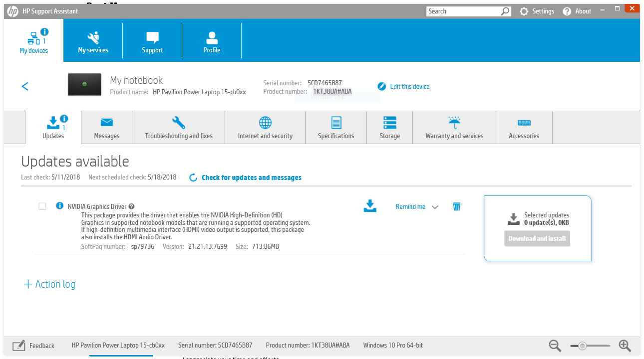Screen dimensions: 644x359
Task: Click the Storage drive icon
Action: click(389, 122)
